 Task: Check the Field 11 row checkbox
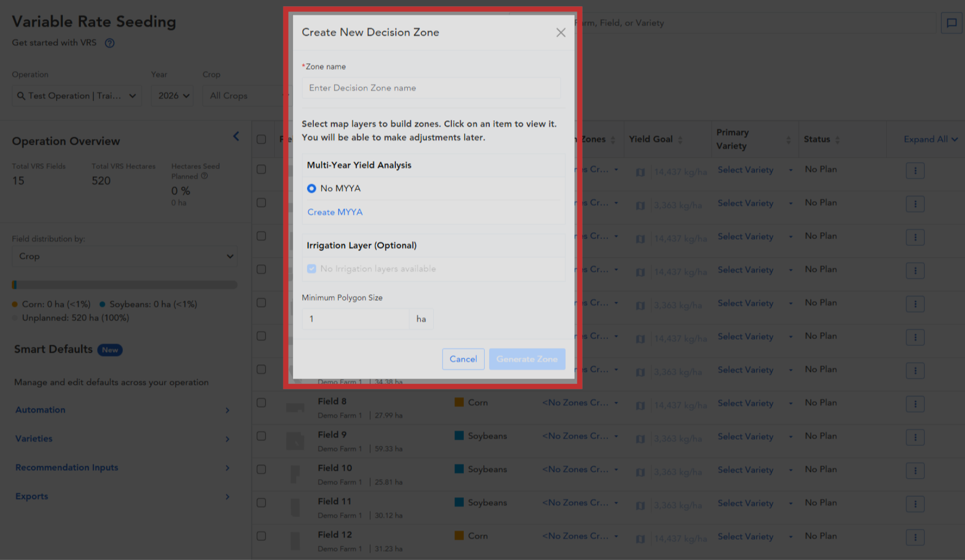261,503
